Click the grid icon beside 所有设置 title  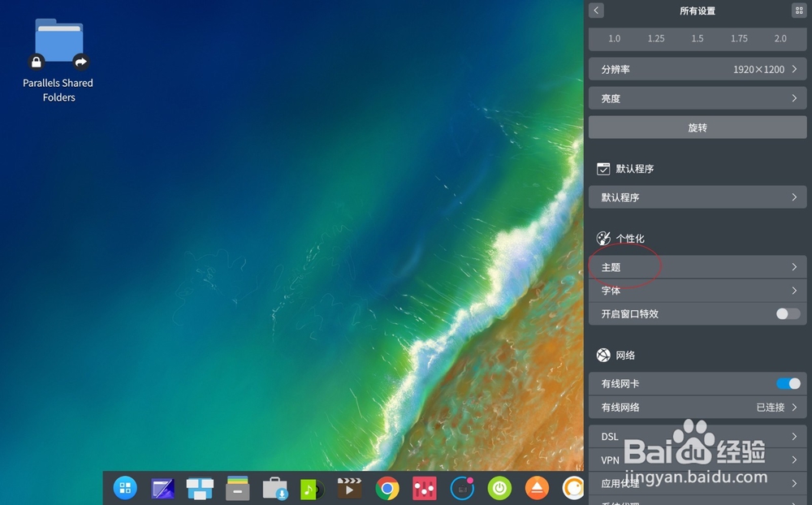(x=797, y=10)
